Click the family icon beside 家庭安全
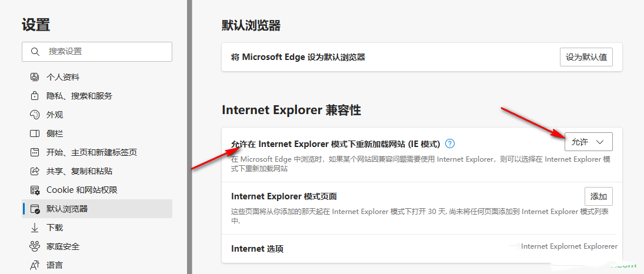 pos(35,246)
